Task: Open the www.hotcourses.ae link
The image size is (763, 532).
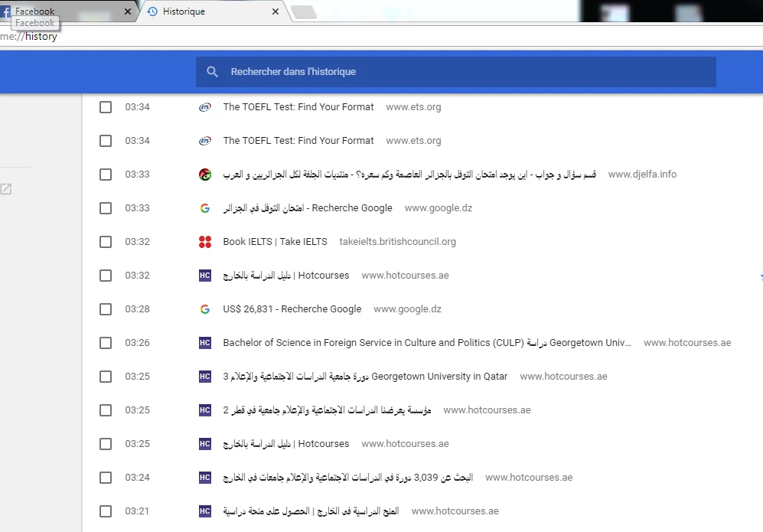Action: tap(404, 275)
